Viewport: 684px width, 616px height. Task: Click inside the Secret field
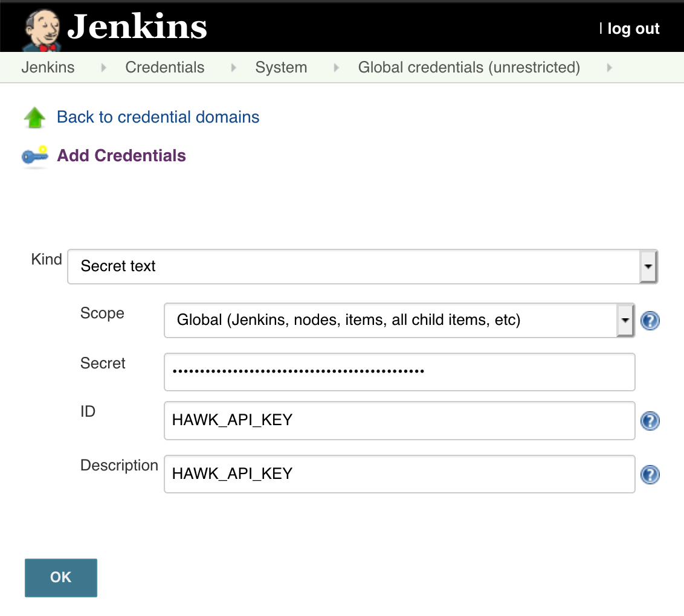coord(399,372)
